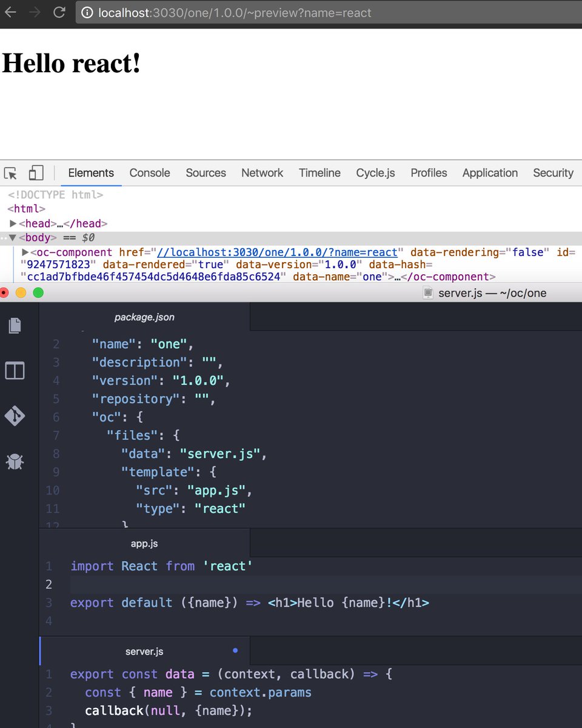Screen dimensions: 582x728
Task: Follow the //localhost:3030/one/1.0.0/?name=react link
Action: coord(277,252)
